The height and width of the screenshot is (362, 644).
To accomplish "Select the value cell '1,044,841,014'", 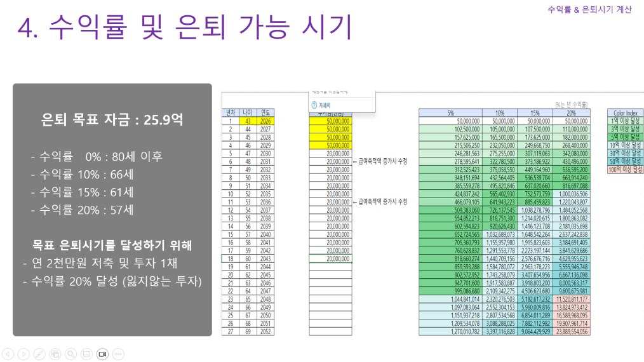I will [450, 300].
